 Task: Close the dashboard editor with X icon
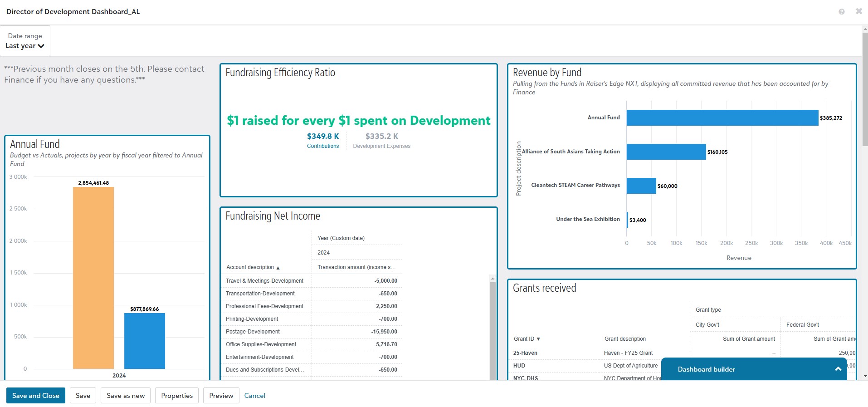(858, 11)
